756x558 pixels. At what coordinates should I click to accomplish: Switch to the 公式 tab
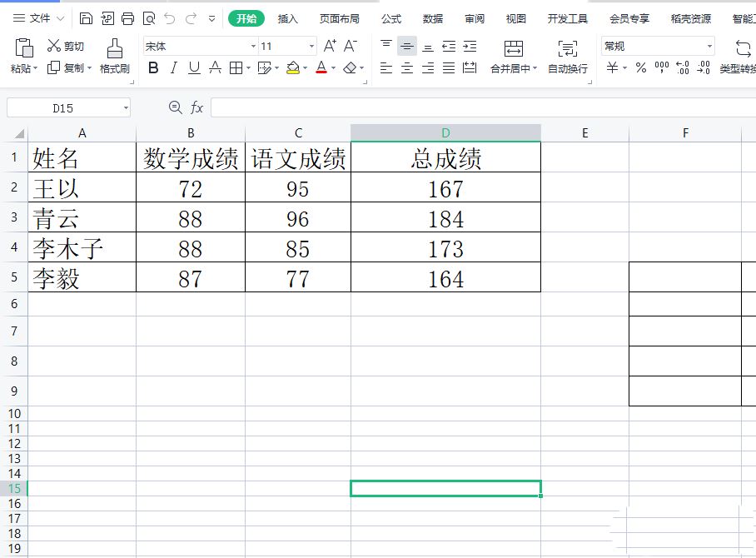[x=391, y=19]
